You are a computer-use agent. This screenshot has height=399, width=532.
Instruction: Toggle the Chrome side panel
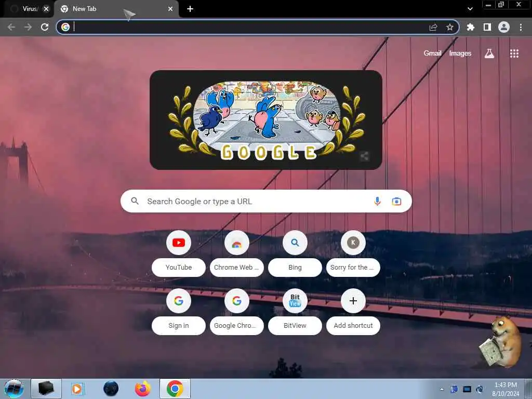487,27
